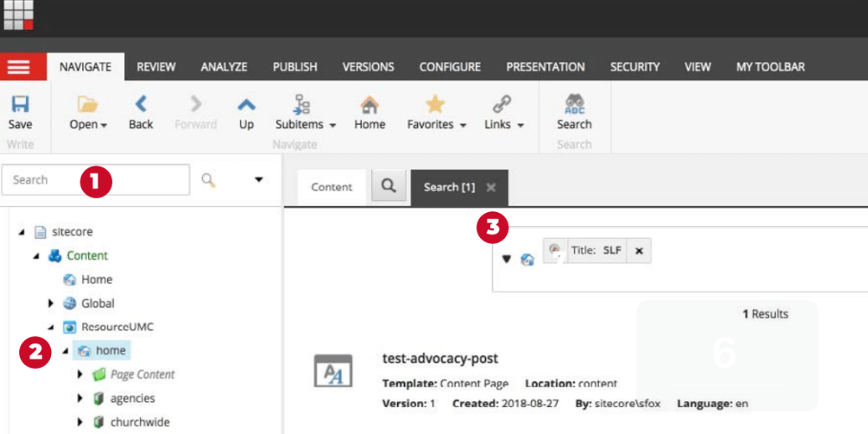Viewport: 868px width, 434px height.
Task: Click the Open folder icon
Action: (87, 104)
